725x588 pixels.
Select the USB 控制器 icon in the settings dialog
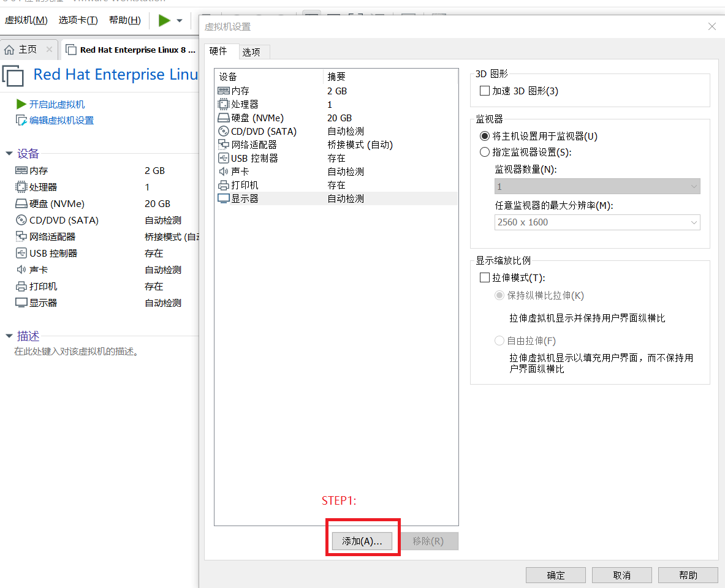click(x=224, y=158)
